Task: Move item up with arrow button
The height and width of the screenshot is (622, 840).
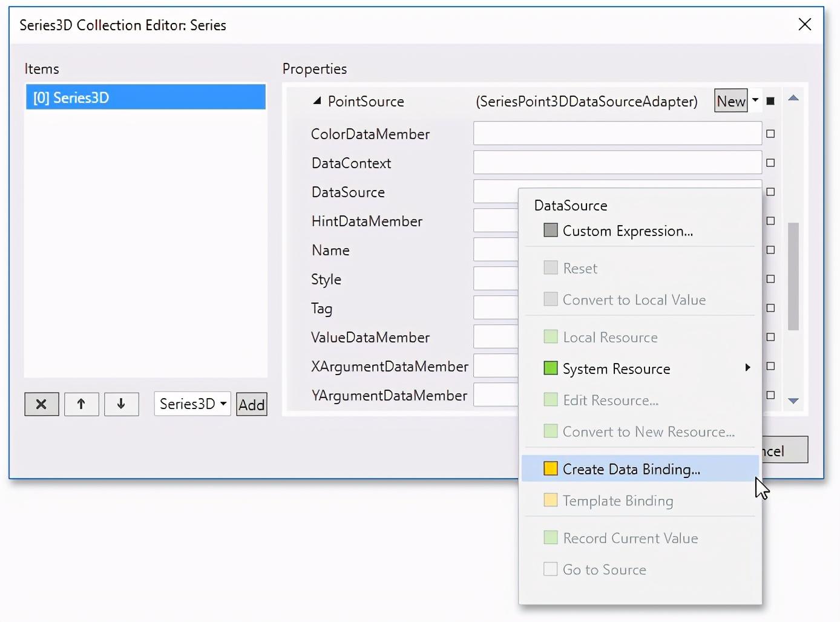Action: coord(81,404)
